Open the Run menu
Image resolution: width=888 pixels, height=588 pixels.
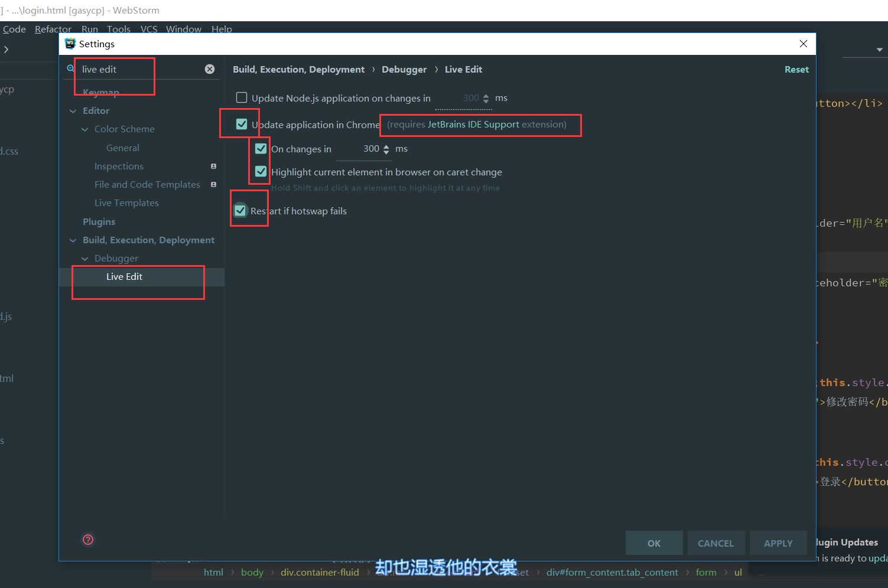(89, 29)
